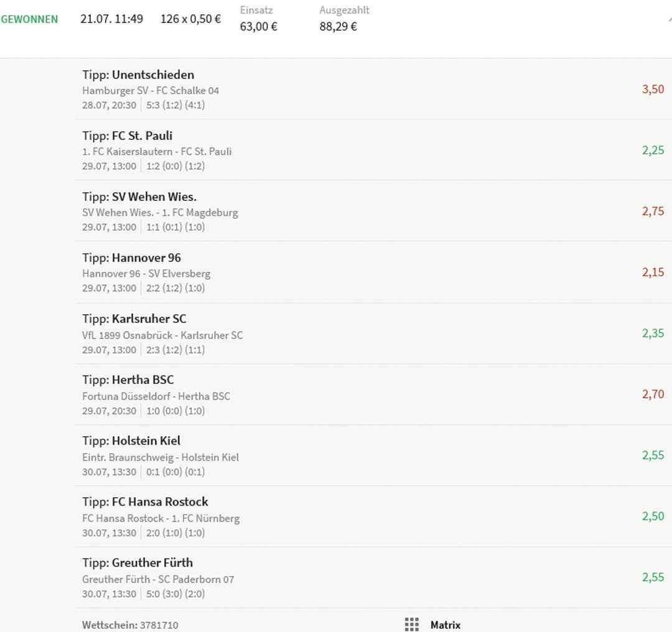The height and width of the screenshot is (632, 672).
Task: Click result 2:0 (1:0) (1:0) of Rostock
Action: (x=175, y=532)
